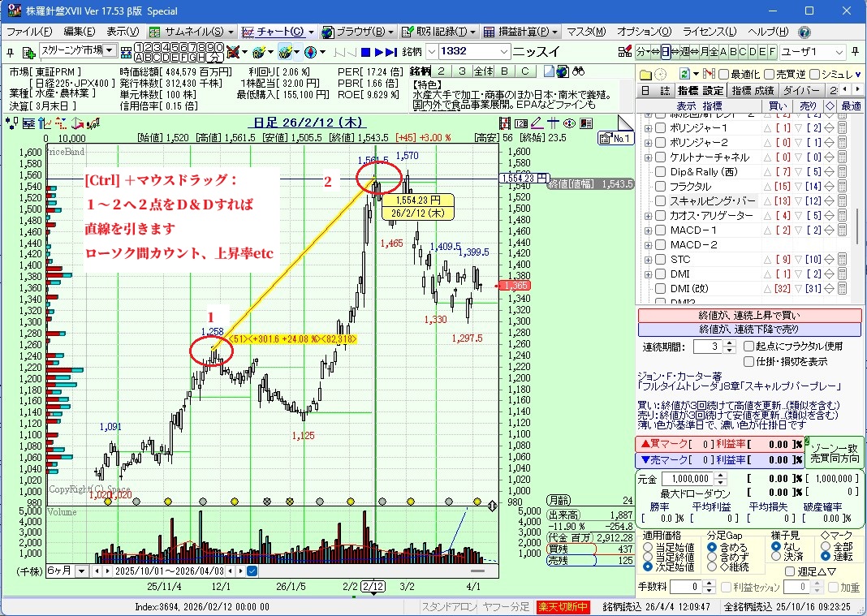Switch to the 指標 成績 tab
This screenshot has height=616, width=867.
753,90
